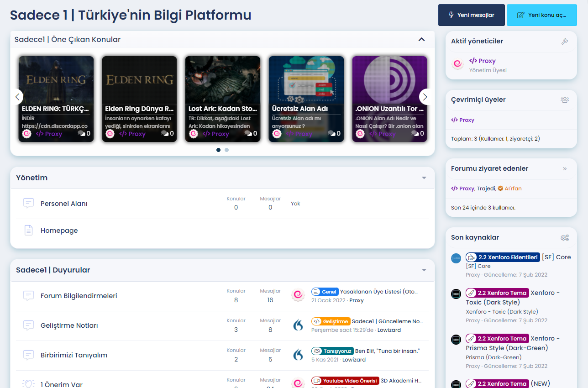The image size is (588, 388).
Task: Open last poster avatar in Forum Bilgilendirmeleri row
Action: [298, 295]
